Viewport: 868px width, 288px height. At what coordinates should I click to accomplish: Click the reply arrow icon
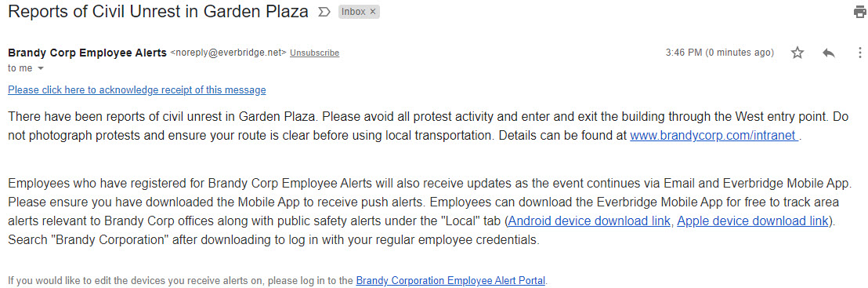click(829, 53)
